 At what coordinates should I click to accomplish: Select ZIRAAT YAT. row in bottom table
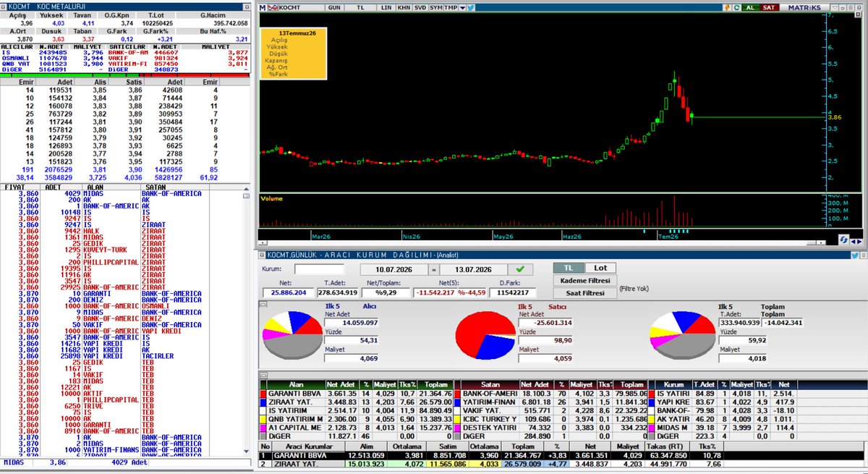click(x=563, y=465)
